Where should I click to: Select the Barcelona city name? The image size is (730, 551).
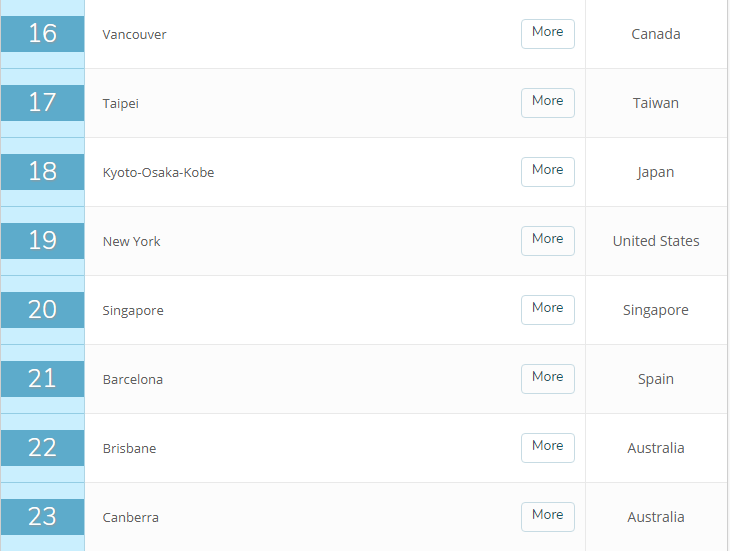132,379
